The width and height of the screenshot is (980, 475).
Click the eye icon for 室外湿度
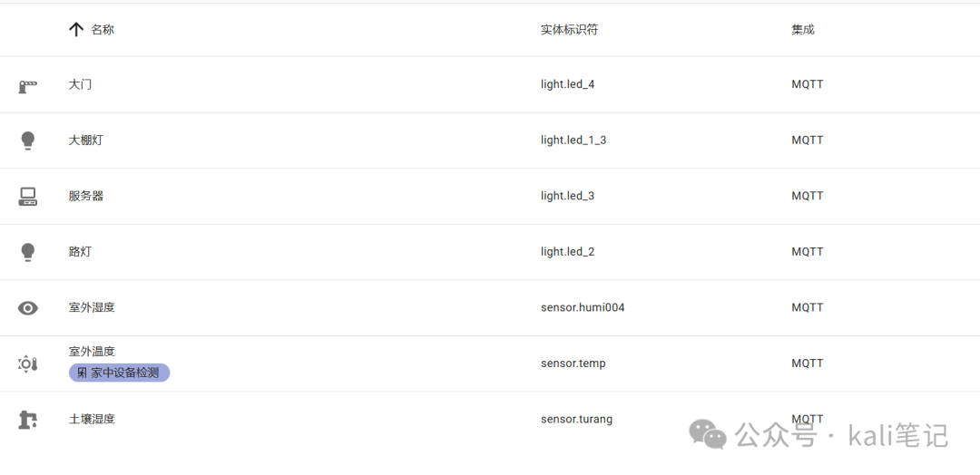pyautogui.click(x=27, y=307)
